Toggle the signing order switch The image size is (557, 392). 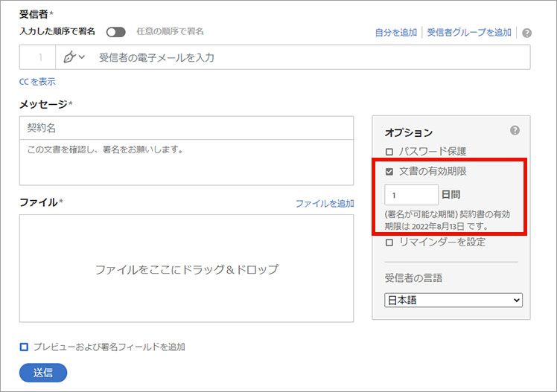tap(116, 32)
